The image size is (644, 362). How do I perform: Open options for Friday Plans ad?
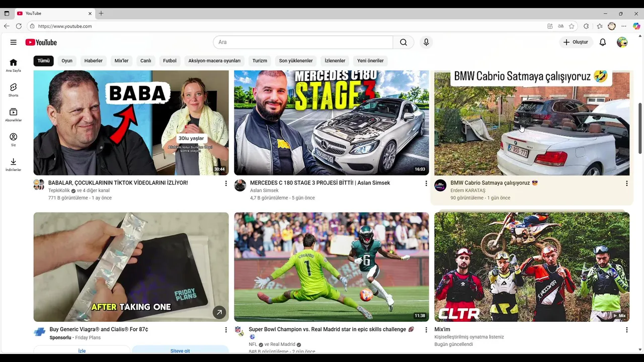[x=226, y=330]
